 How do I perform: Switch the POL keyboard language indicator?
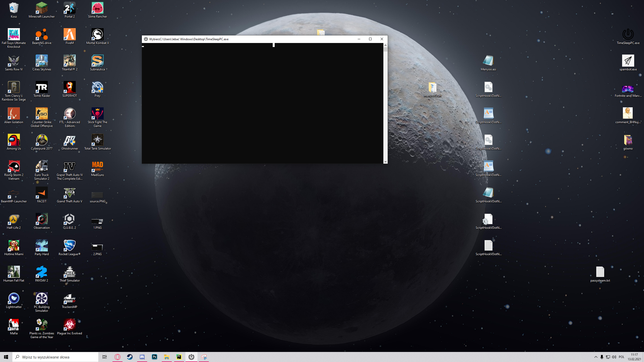622,357
